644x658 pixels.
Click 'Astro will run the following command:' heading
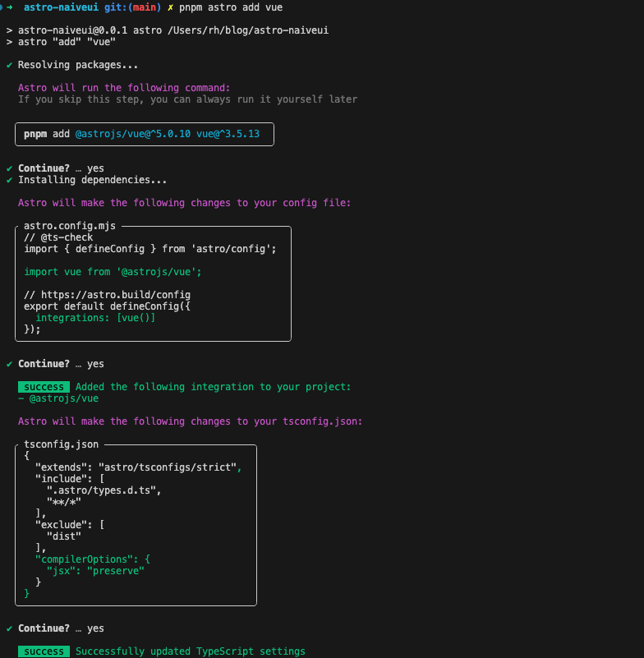pos(124,88)
